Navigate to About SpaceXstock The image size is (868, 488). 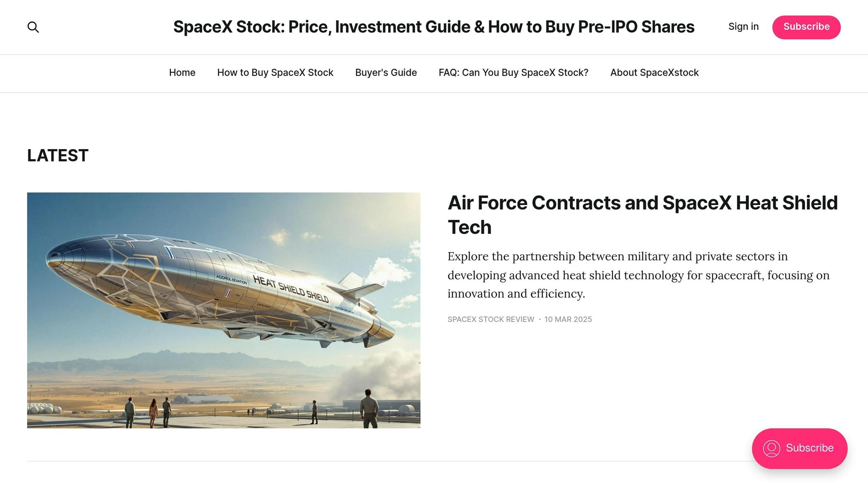(654, 72)
